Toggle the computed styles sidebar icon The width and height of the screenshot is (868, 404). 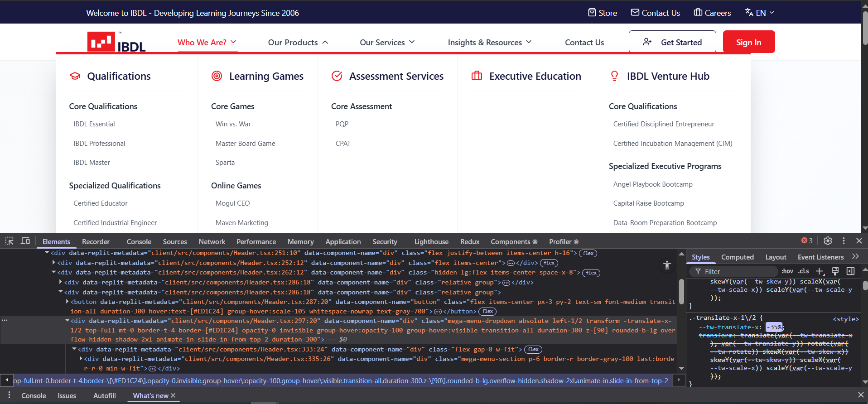tap(850, 271)
